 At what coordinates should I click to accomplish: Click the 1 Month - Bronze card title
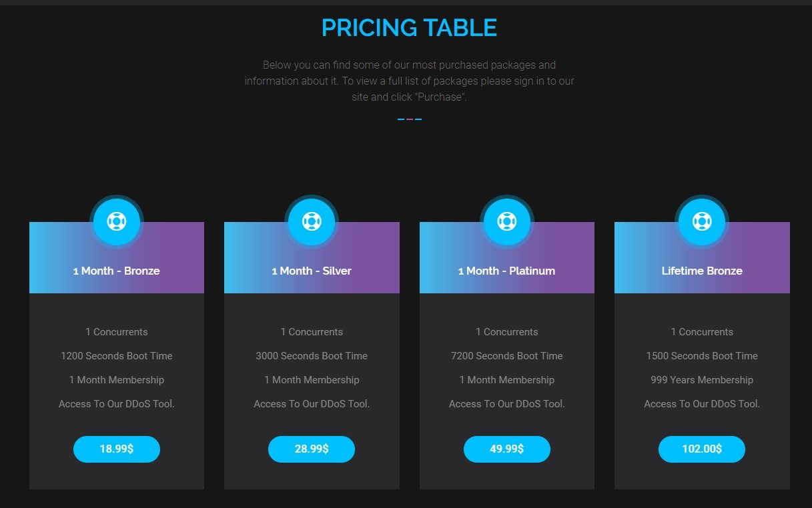(117, 271)
